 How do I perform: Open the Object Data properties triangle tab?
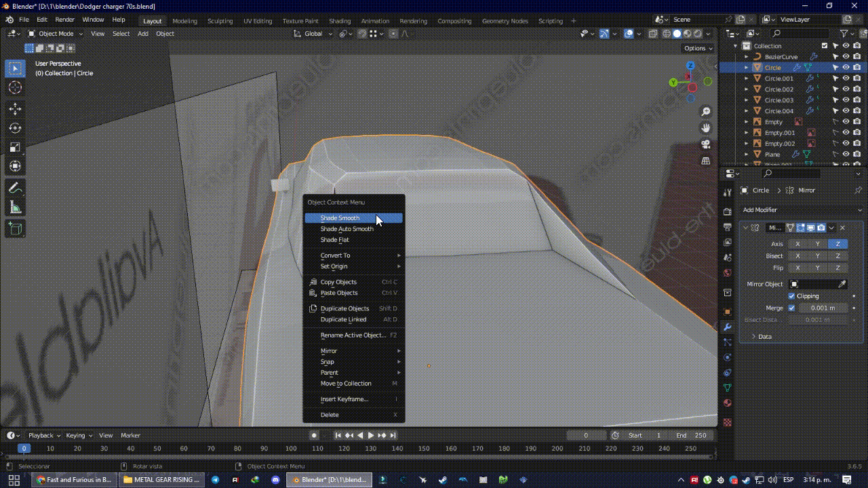pos(728,388)
